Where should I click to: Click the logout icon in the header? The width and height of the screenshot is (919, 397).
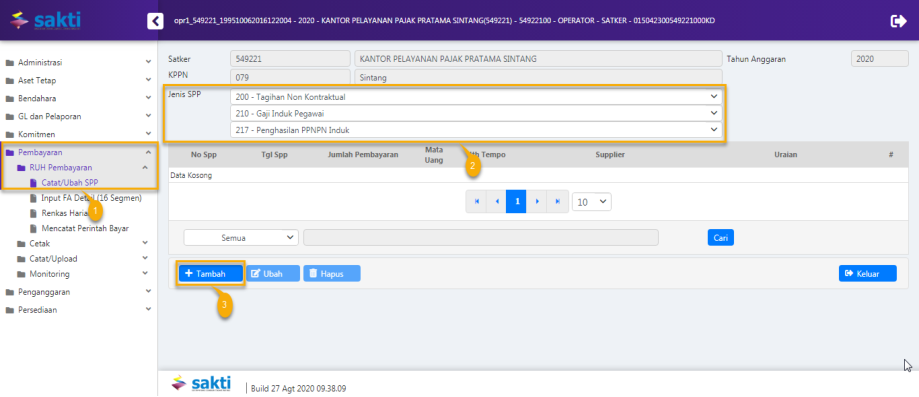[898, 21]
